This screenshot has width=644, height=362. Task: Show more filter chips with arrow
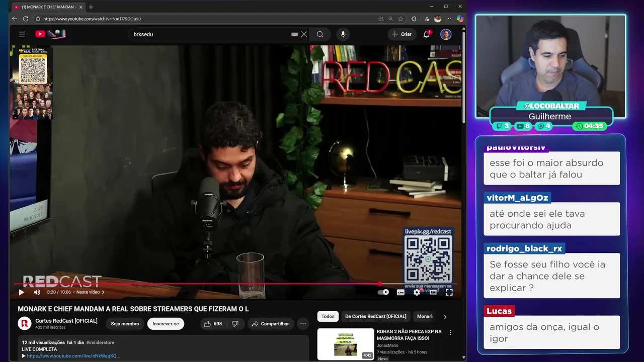(x=445, y=317)
